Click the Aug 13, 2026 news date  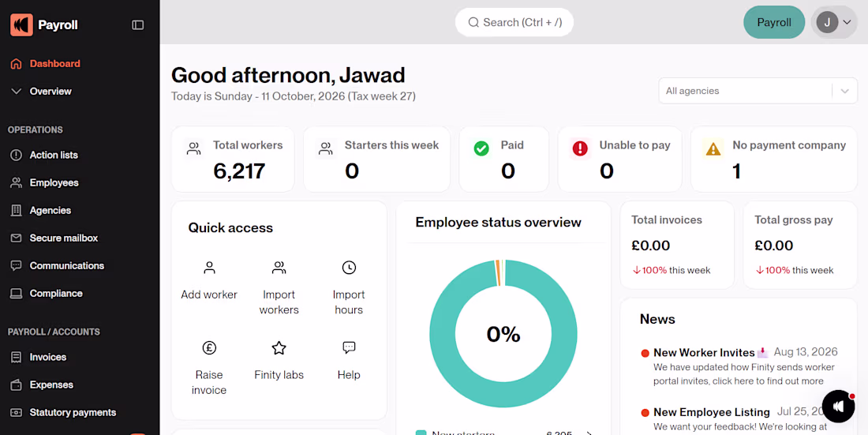coord(806,352)
